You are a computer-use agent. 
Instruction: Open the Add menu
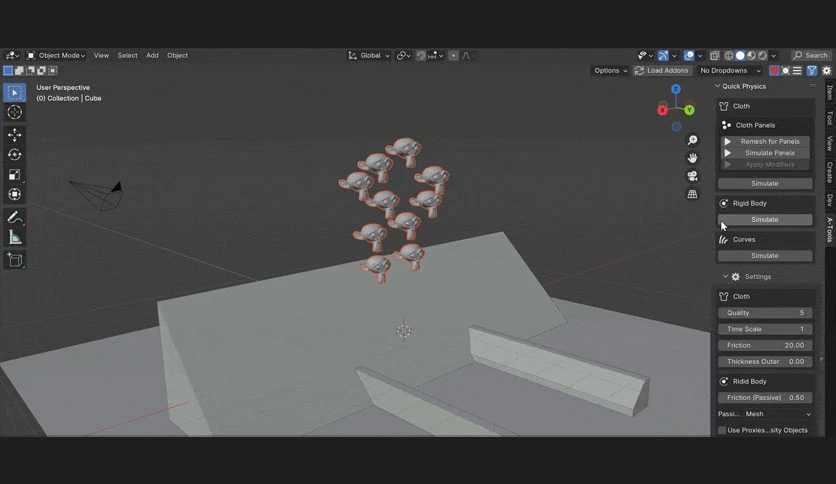pos(152,55)
